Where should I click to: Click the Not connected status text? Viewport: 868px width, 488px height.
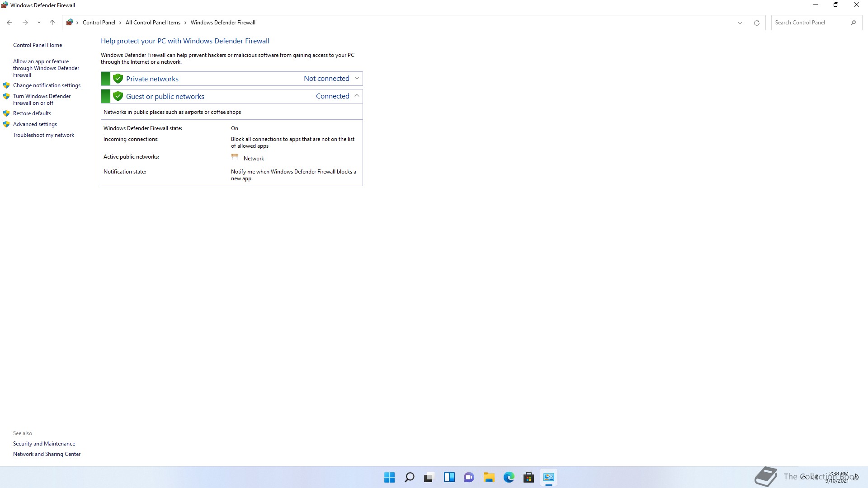click(x=326, y=79)
